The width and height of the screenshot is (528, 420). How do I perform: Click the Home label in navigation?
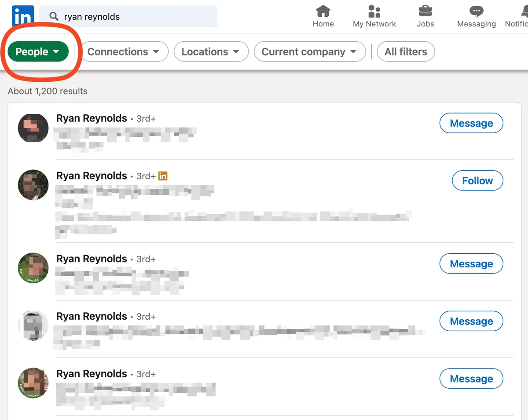pos(323,24)
